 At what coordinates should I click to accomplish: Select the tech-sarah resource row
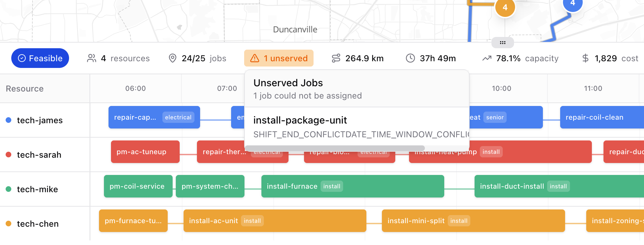point(45,155)
